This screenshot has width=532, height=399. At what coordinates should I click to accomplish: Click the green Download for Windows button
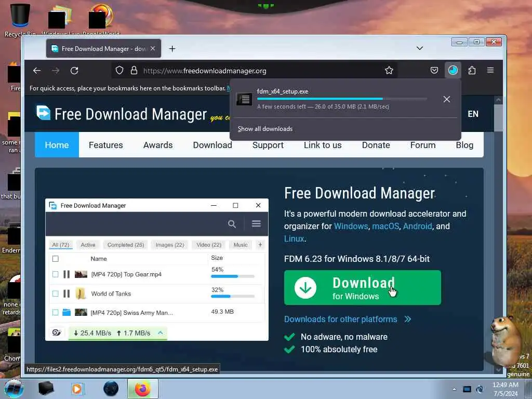pos(362,287)
